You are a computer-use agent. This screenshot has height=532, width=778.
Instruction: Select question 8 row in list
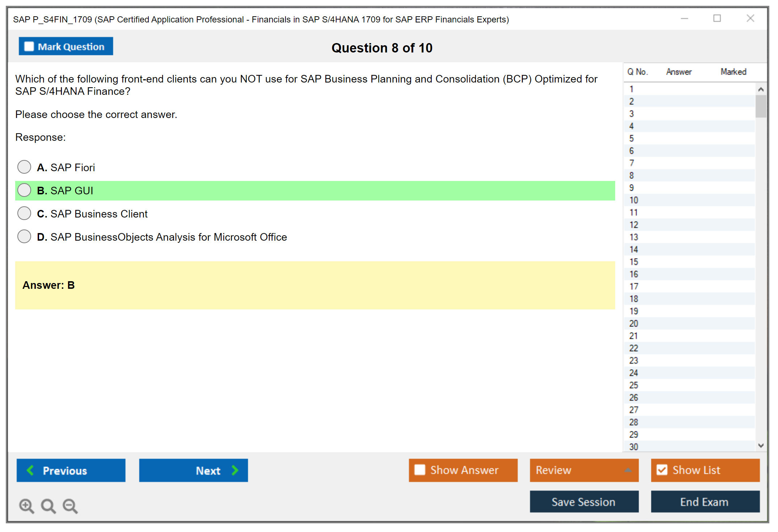pyautogui.click(x=631, y=176)
